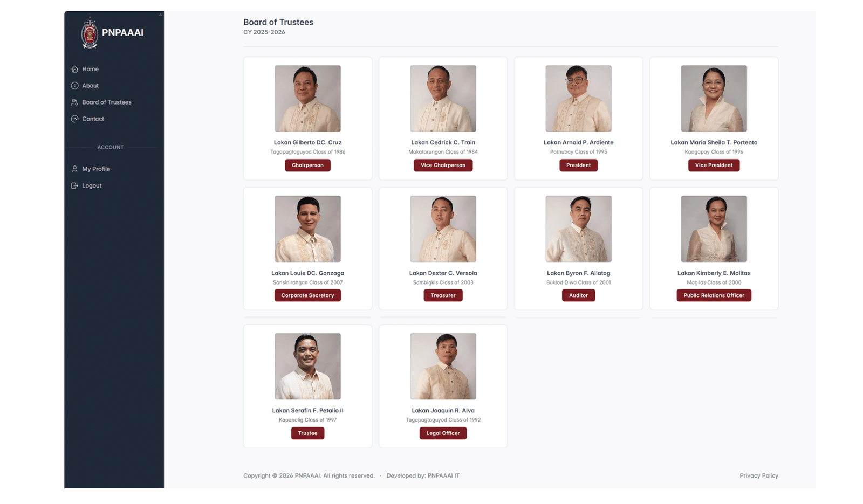The image size is (863, 504).
Task: Click the Corporate Secretary badge
Action: point(307,295)
